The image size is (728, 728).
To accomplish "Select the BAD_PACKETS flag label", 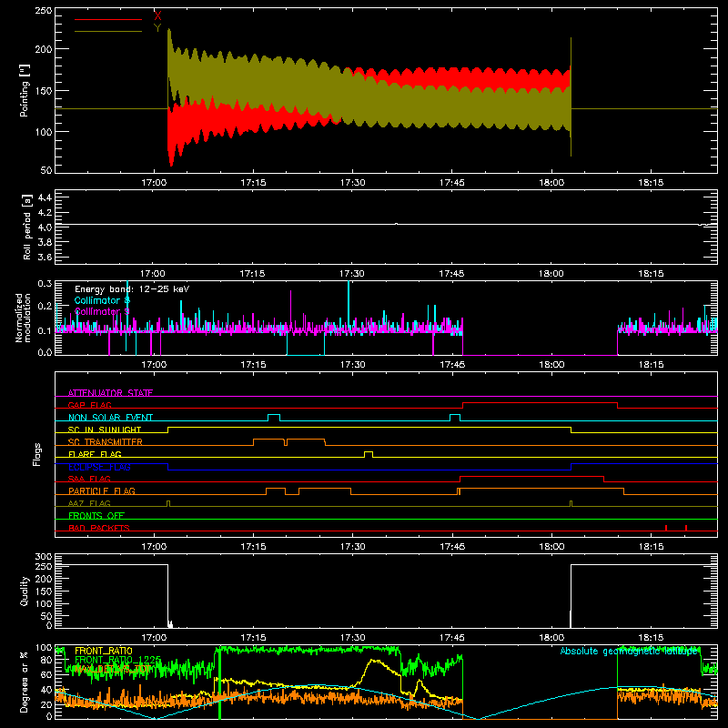I will click(x=99, y=528).
